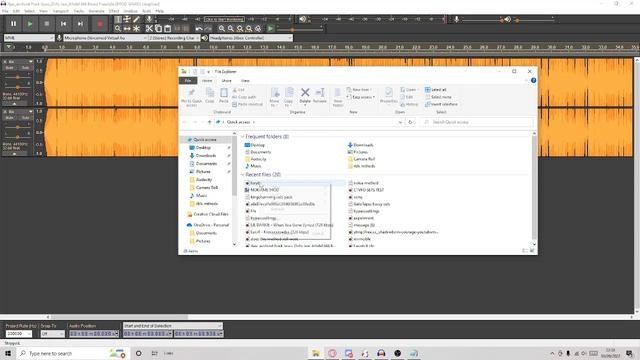This screenshot has width=640, height=360.
Task: Adjust the recording volume slider
Action: tap(481, 19)
